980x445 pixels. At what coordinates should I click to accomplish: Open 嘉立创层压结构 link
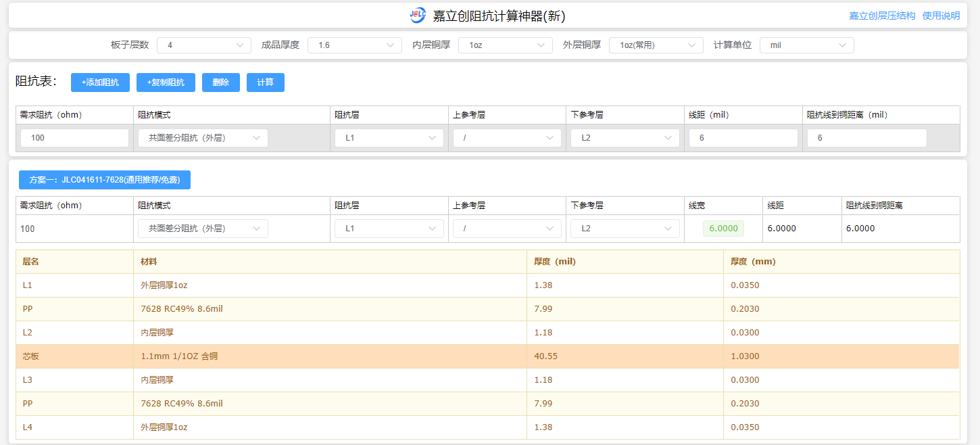pyautogui.click(x=882, y=16)
